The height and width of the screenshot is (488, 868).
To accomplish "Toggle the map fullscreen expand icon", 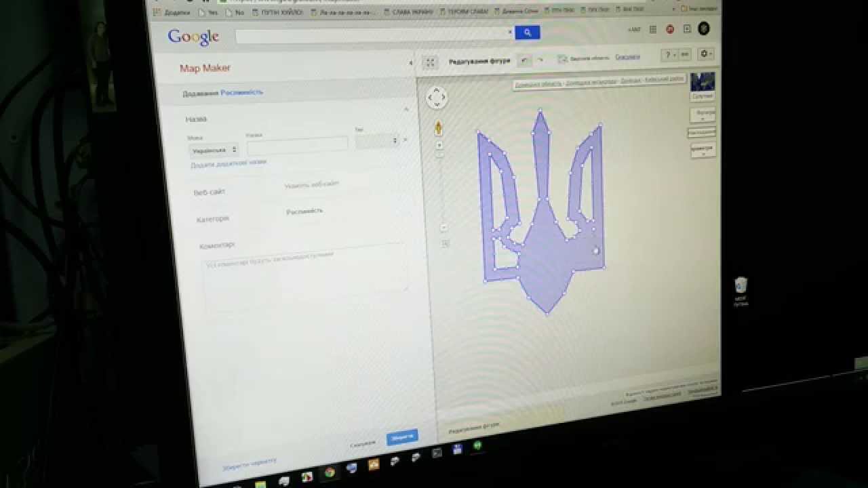I will point(430,62).
